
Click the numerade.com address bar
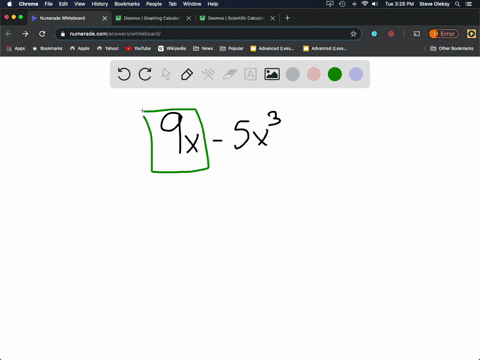pyautogui.click(x=208, y=34)
